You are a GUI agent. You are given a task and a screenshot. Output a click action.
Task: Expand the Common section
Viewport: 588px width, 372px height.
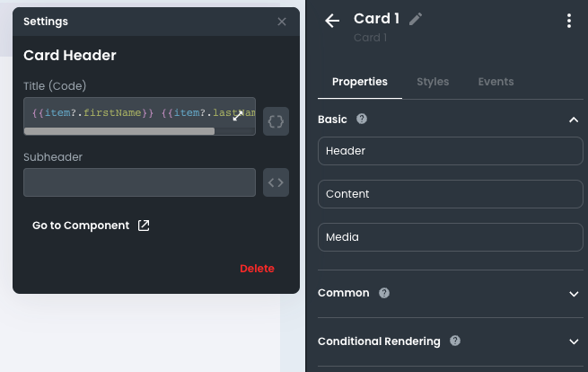pos(574,294)
